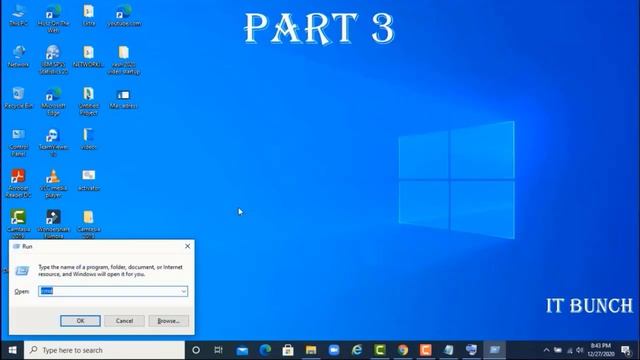The width and height of the screenshot is (640, 360).
Task: Expand the Open combo box dropdown arrow
Action: click(x=183, y=291)
